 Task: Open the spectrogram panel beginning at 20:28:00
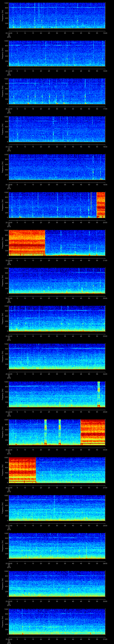point(57,546)
